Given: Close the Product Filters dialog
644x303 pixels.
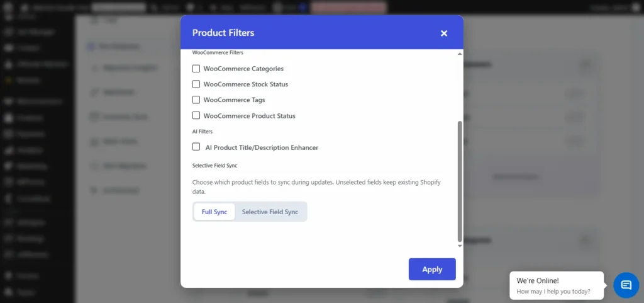Looking at the screenshot, I should [443, 33].
